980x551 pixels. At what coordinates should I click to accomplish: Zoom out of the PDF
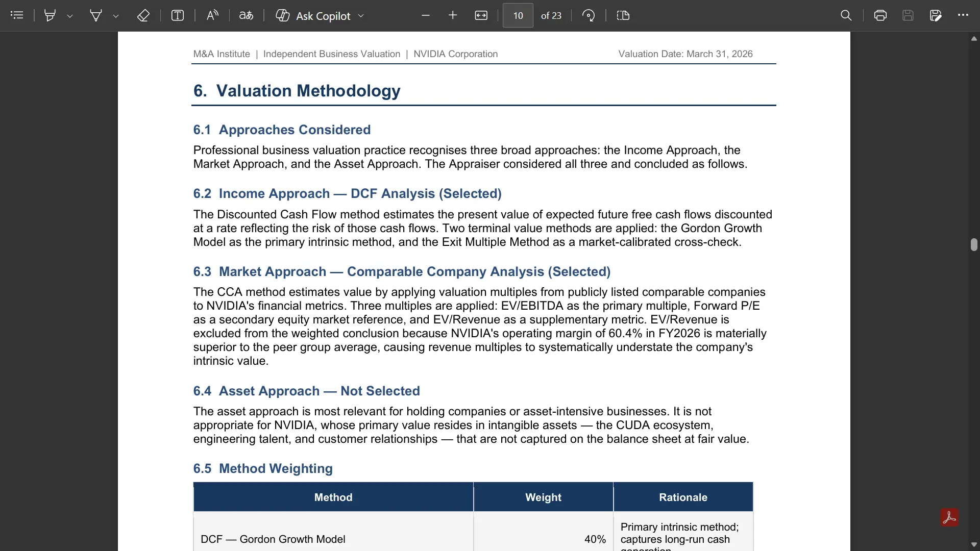point(426,15)
